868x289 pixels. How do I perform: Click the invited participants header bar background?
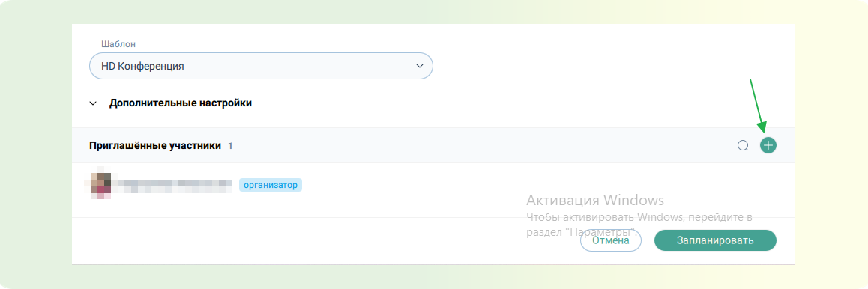click(x=471, y=145)
